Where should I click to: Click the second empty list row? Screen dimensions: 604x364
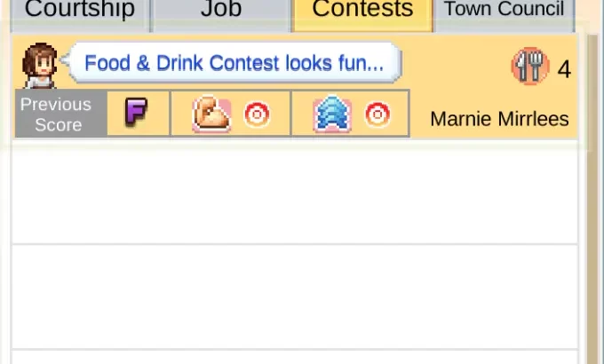click(x=294, y=296)
